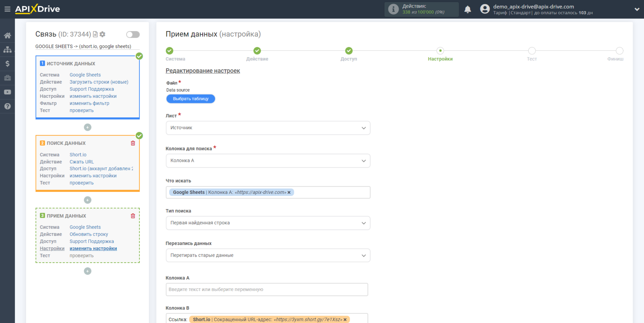Focus the Что искать field
The width and height of the screenshot is (644, 323).
point(268,192)
